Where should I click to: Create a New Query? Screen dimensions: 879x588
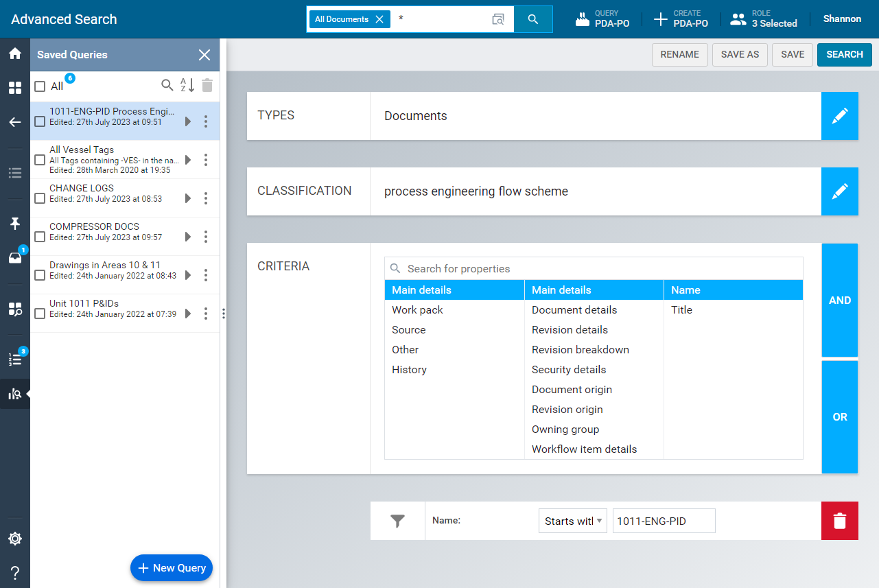tap(172, 568)
